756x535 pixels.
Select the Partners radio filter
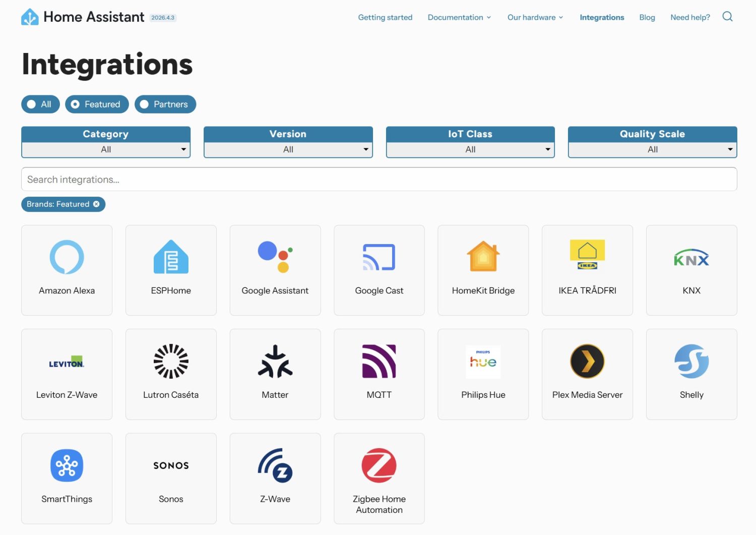pyautogui.click(x=165, y=104)
